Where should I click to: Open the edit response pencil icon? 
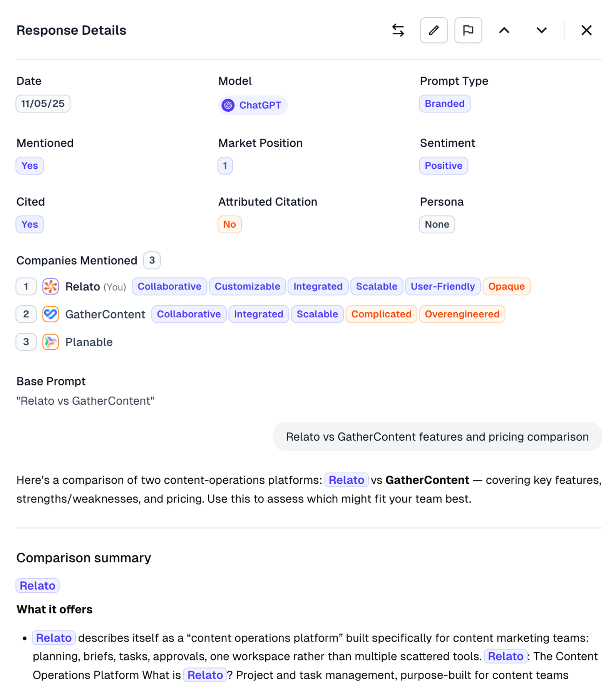[434, 30]
